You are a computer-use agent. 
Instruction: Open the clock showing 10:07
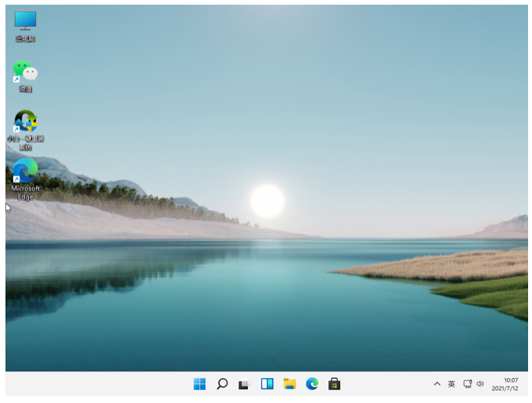(511, 380)
